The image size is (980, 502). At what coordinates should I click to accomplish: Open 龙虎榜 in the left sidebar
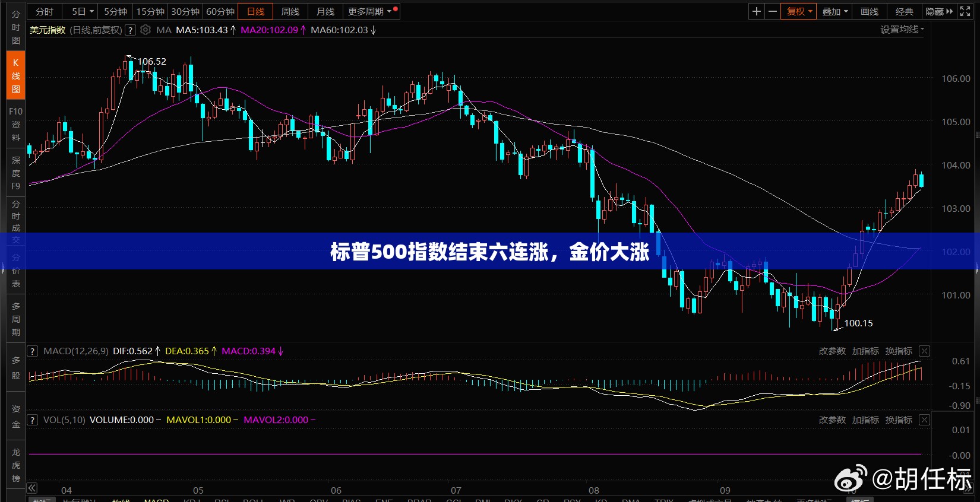tap(16, 465)
